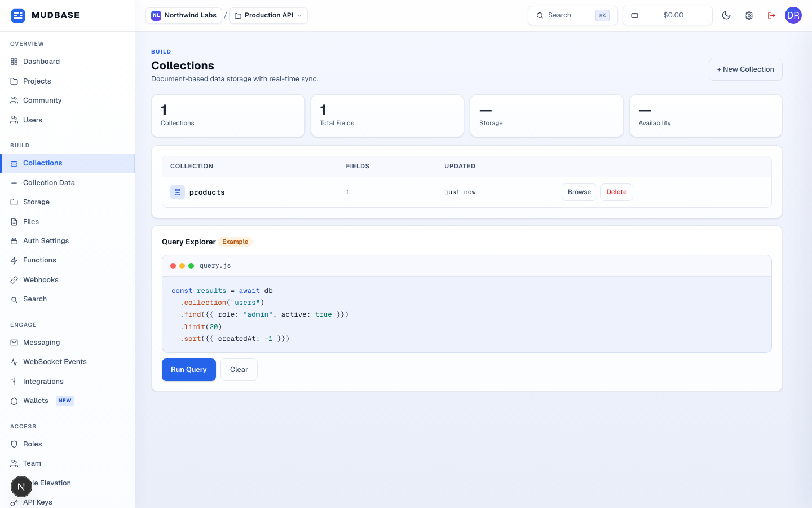Viewport: 812px width, 508px height.
Task: Click the FIELDS column header
Action: click(358, 166)
